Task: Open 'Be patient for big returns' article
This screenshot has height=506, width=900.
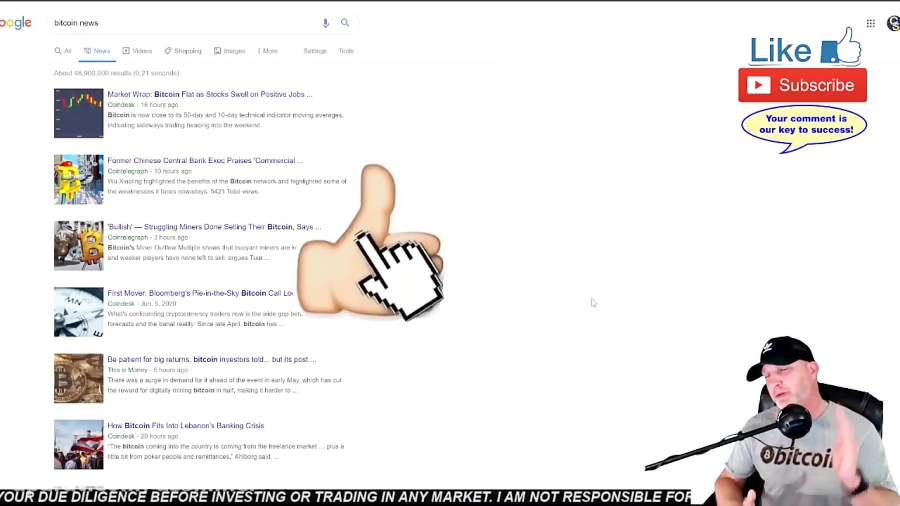Action: (x=212, y=359)
